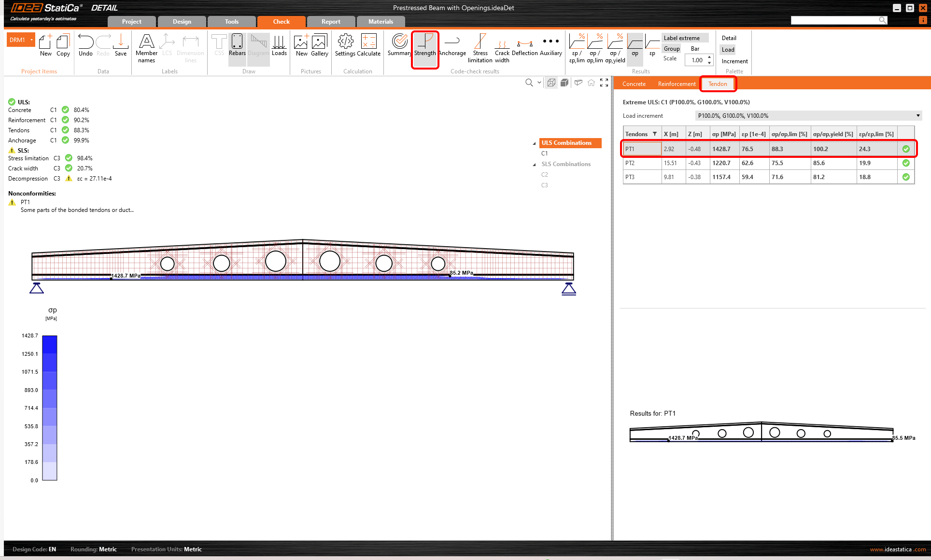Switch to the Report ribbon tab

coord(331,22)
